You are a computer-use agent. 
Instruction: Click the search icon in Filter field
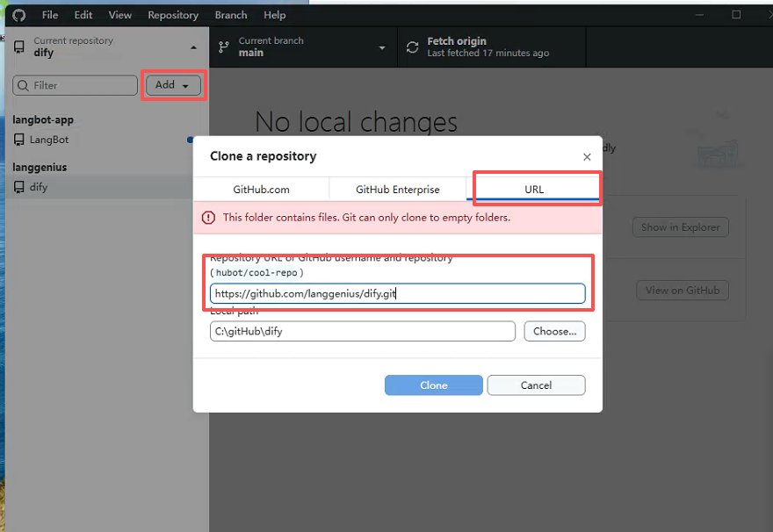coord(23,86)
